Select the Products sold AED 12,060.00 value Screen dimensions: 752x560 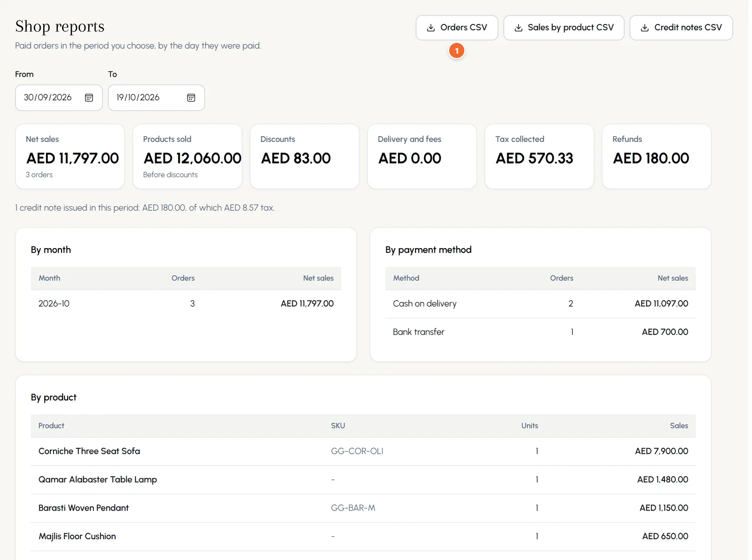[193, 158]
